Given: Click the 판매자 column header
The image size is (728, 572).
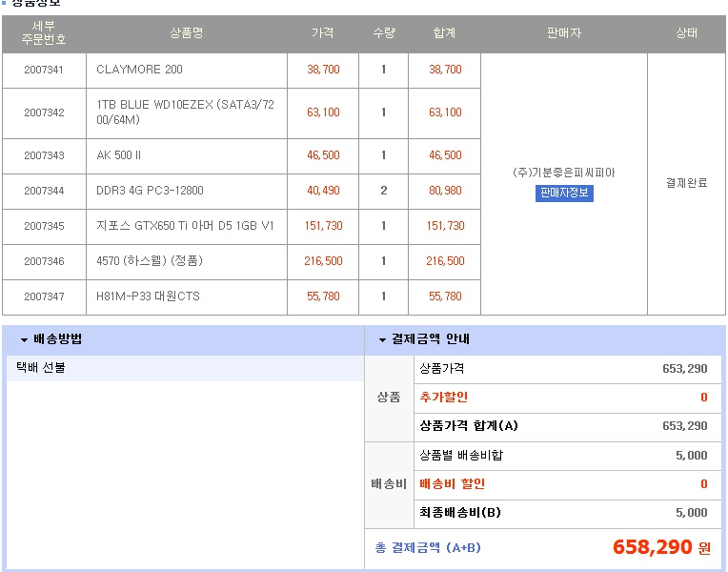Looking at the screenshot, I should (x=564, y=32).
